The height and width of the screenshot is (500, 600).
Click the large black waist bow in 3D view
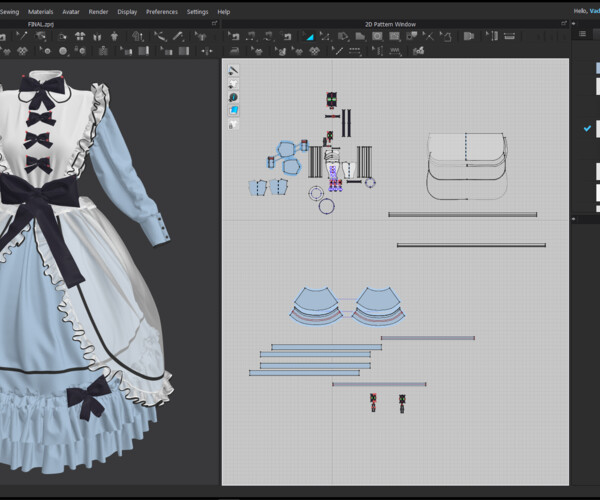pyautogui.click(x=38, y=193)
